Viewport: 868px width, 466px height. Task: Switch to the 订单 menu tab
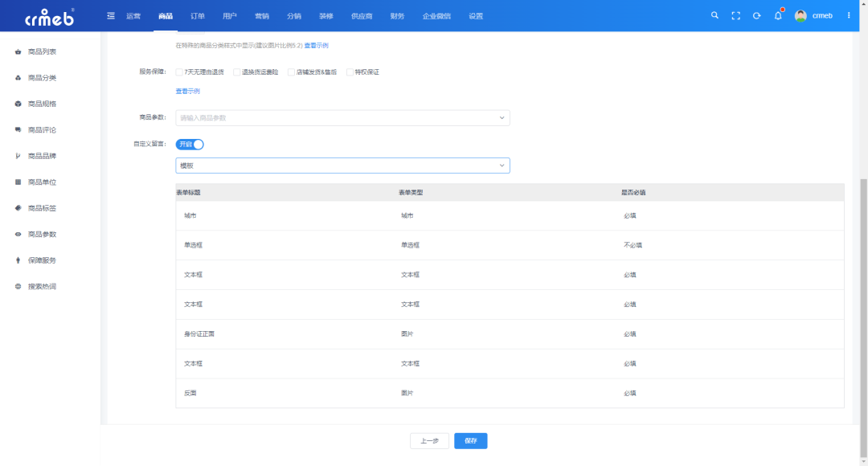coord(198,15)
